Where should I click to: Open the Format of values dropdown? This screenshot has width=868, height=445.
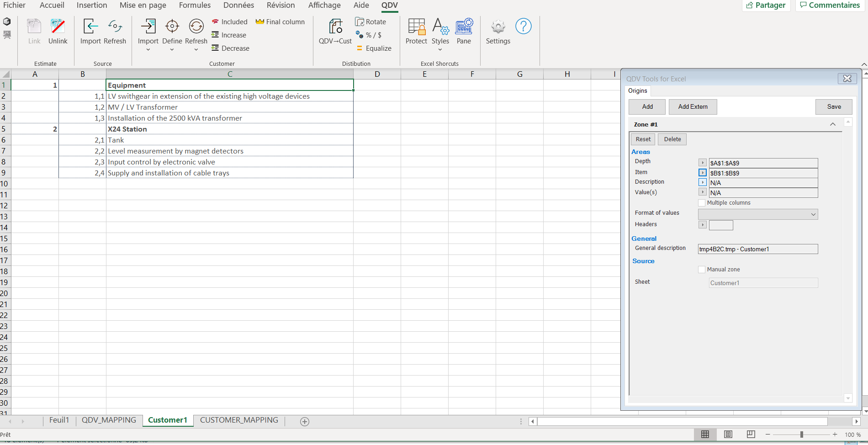[x=758, y=214]
